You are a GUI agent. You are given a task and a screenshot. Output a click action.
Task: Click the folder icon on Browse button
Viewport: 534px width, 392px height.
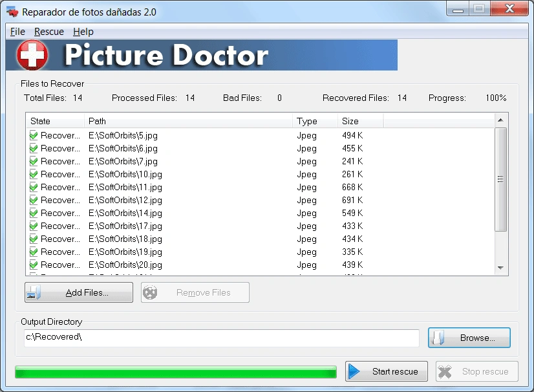439,338
